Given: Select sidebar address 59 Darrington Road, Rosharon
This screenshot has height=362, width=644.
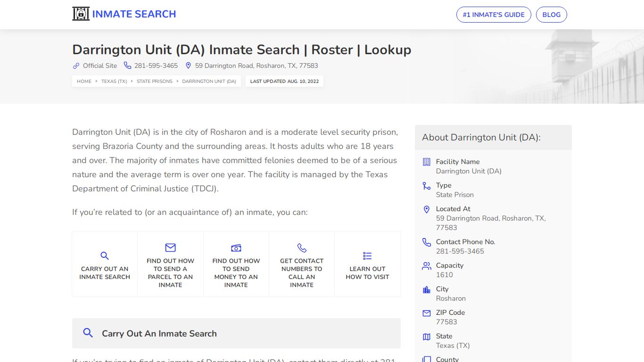Looking at the screenshot, I should coord(491,223).
